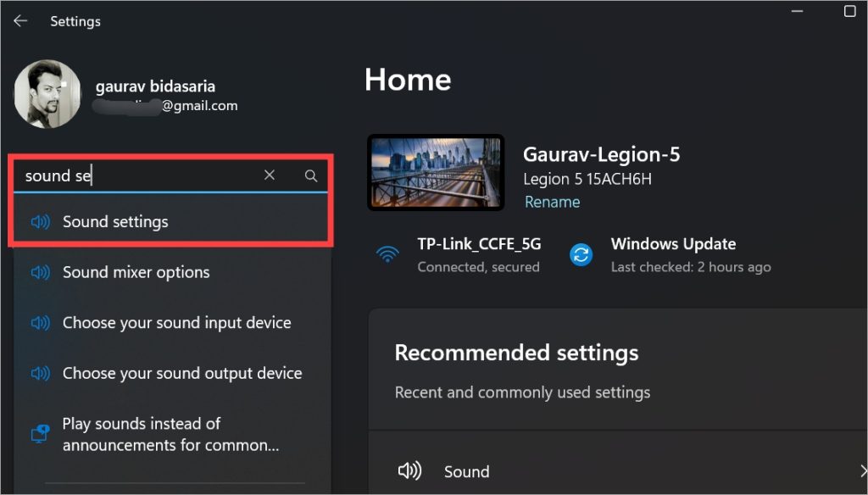The width and height of the screenshot is (868, 495).
Task: Open Choose your sound input device
Action: 171,322
